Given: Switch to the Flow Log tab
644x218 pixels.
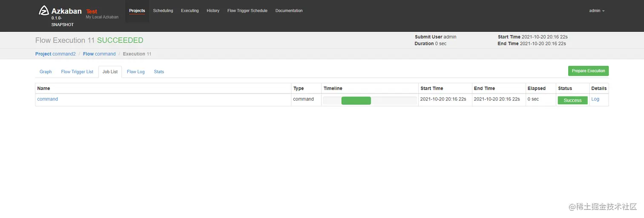Looking at the screenshot, I should tap(136, 72).
